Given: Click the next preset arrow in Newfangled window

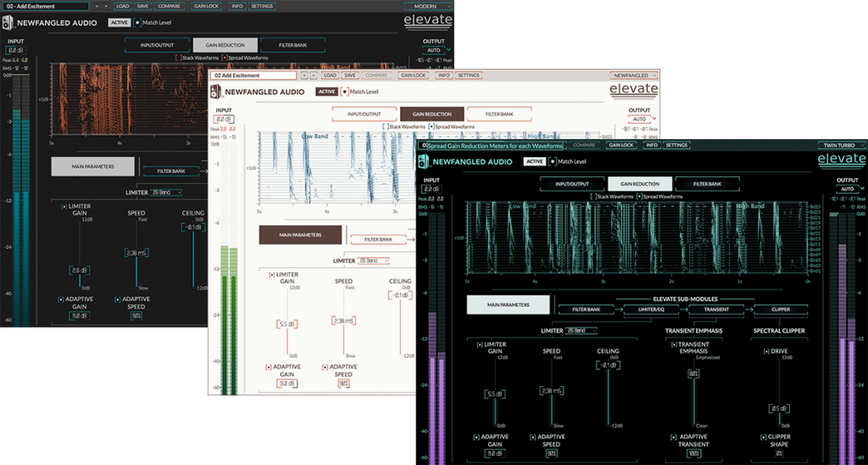Looking at the screenshot, I should click(314, 76).
